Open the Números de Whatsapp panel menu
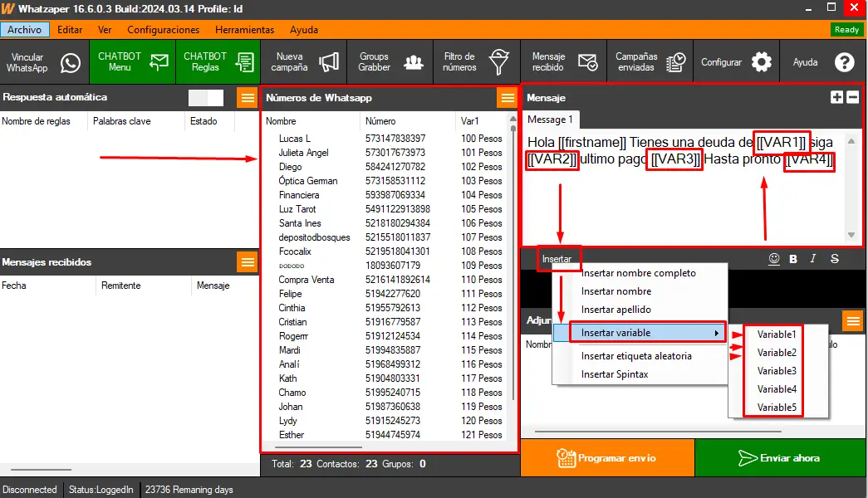868x498 pixels. tap(507, 98)
